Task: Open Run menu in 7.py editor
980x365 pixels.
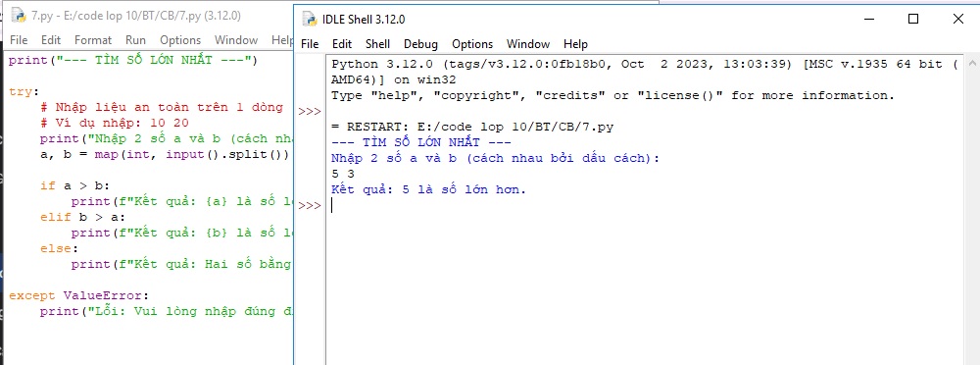Action: [135, 39]
